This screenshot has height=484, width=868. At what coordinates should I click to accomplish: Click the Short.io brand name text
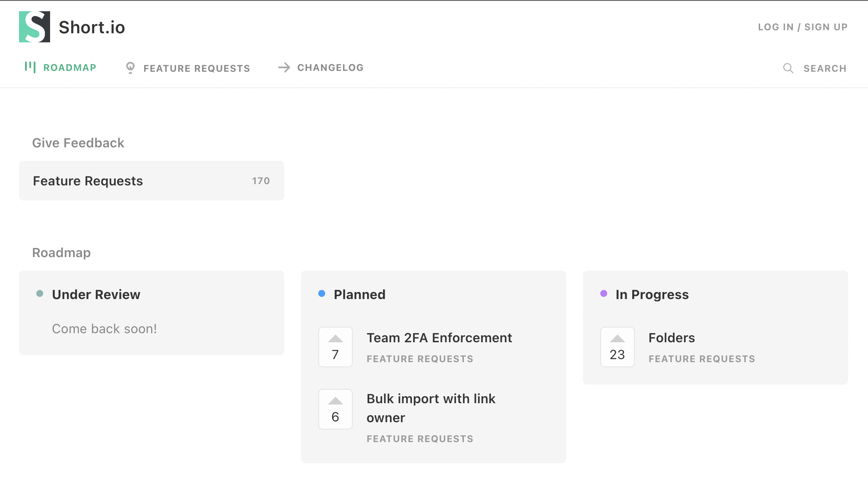92,27
